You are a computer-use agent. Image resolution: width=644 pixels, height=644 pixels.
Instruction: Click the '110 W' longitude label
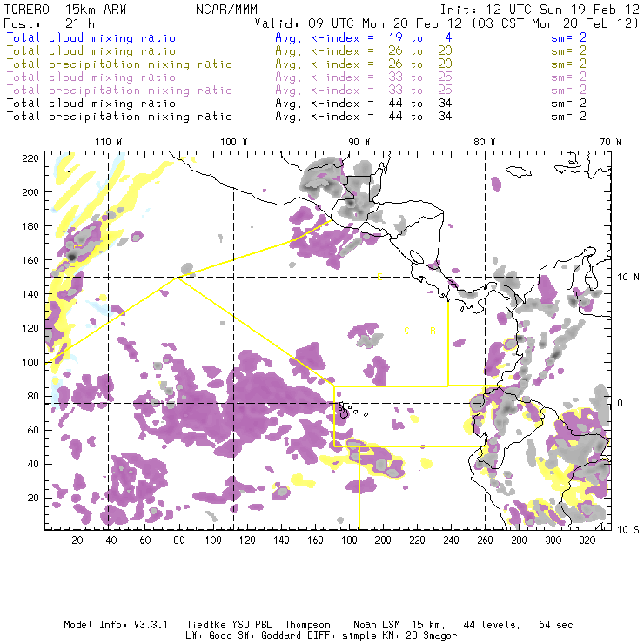[x=109, y=142]
